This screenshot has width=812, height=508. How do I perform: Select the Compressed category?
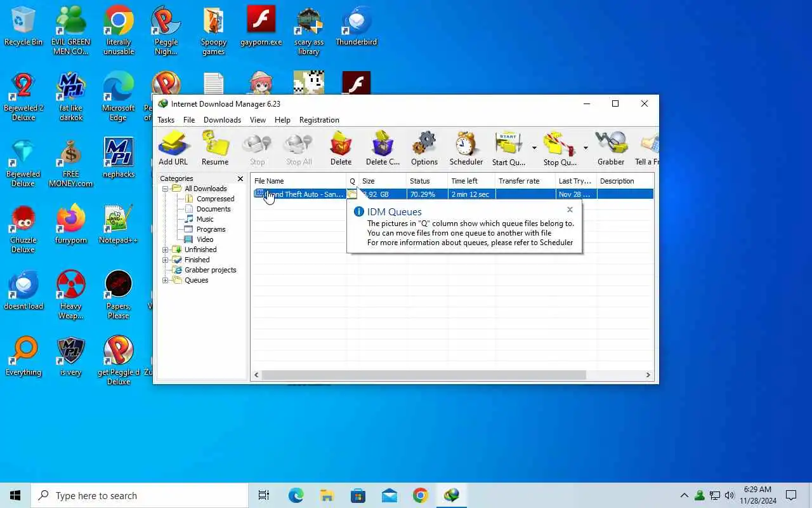[x=215, y=199]
